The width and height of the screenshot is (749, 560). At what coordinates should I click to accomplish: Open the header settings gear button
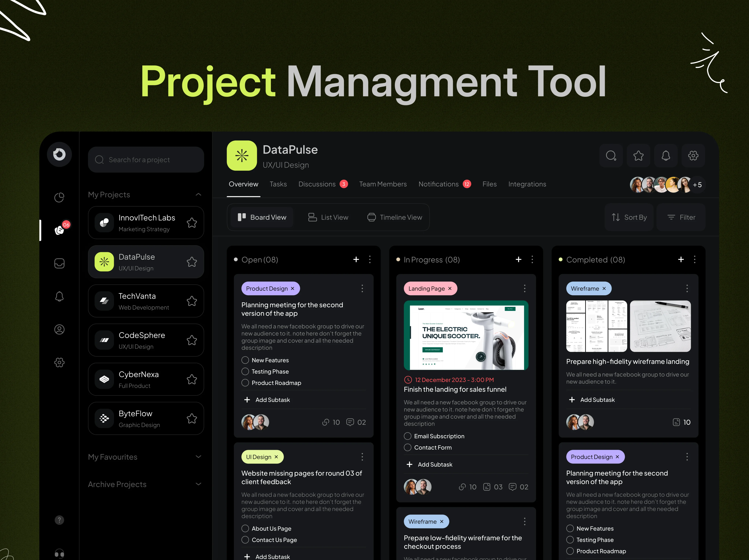[693, 156]
